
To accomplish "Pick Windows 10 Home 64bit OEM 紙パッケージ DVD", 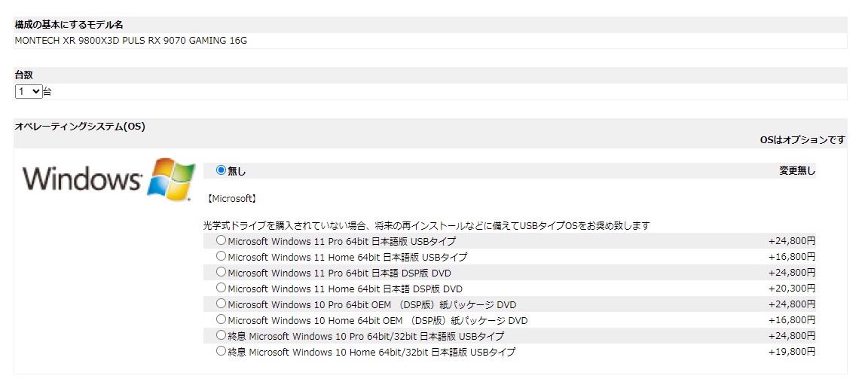I will [221, 319].
